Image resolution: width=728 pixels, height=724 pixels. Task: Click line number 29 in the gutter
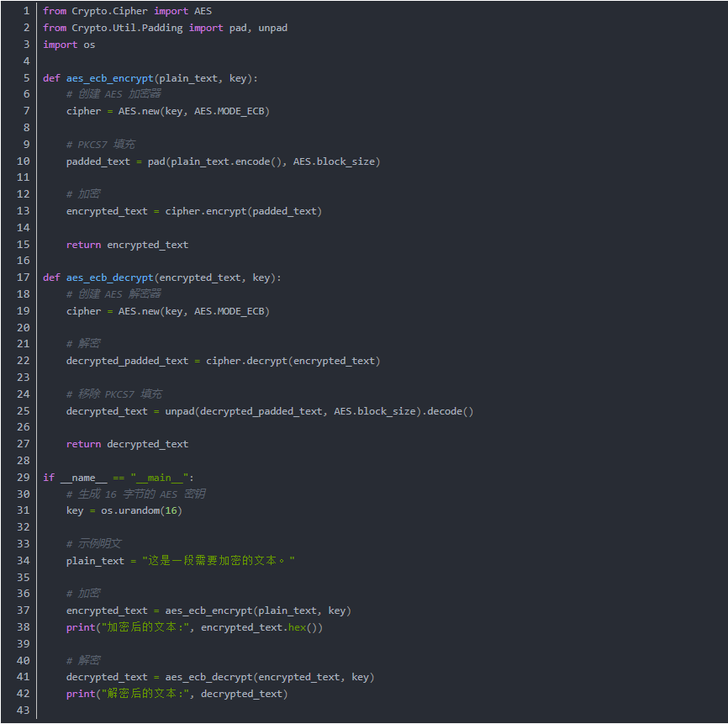click(x=24, y=478)
